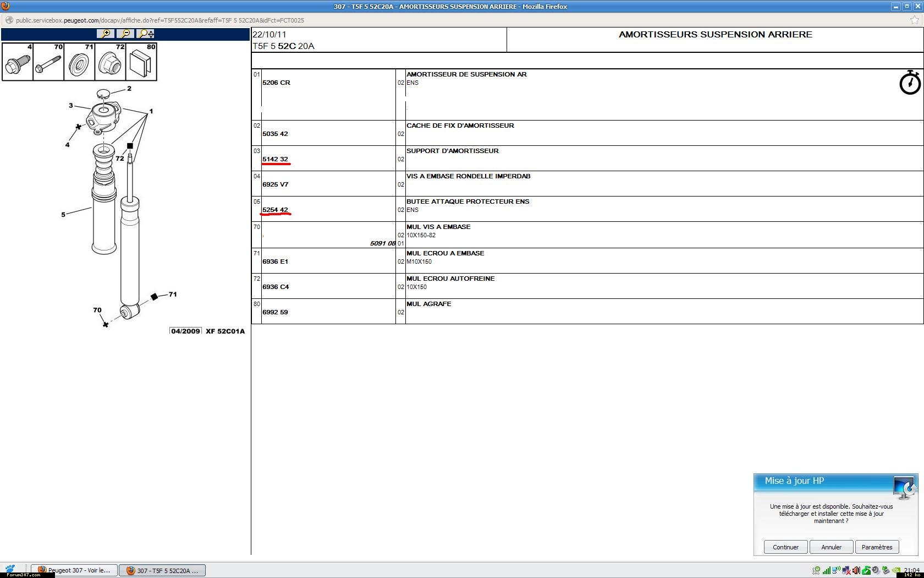Viewport: 924px width, 578px height.
Task: Click the stopwatch labor time icon
Action: click(x=910, y=83)
